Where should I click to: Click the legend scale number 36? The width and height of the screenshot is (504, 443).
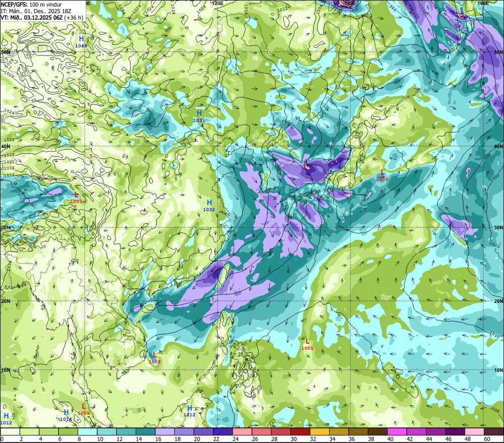click(352, 439)
